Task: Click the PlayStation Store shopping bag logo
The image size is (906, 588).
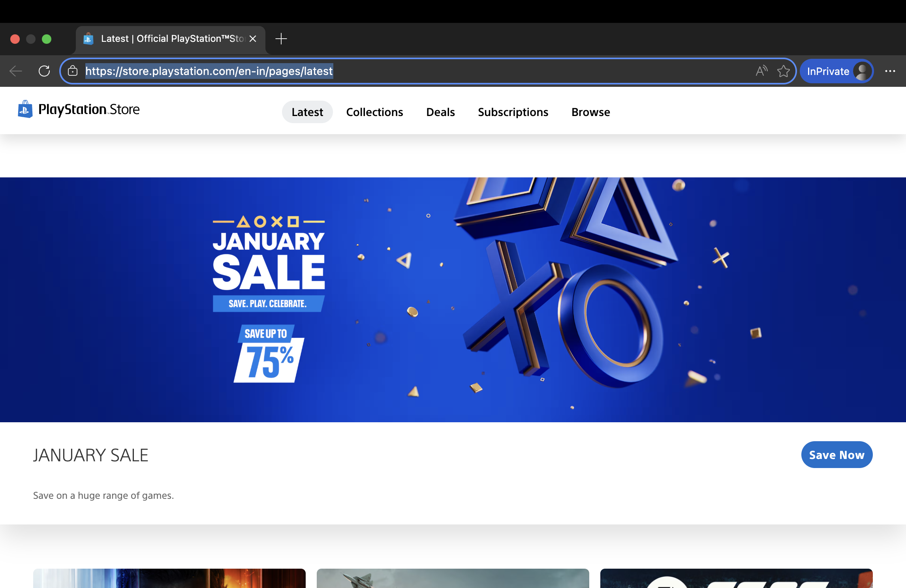Action: [25, 109]
